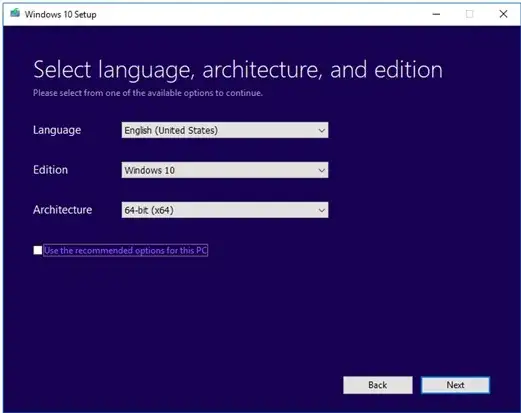Click the Windows 10 Setup title bar icon
The width and height of the screenshot is (521, 413).
click(15, 13)
